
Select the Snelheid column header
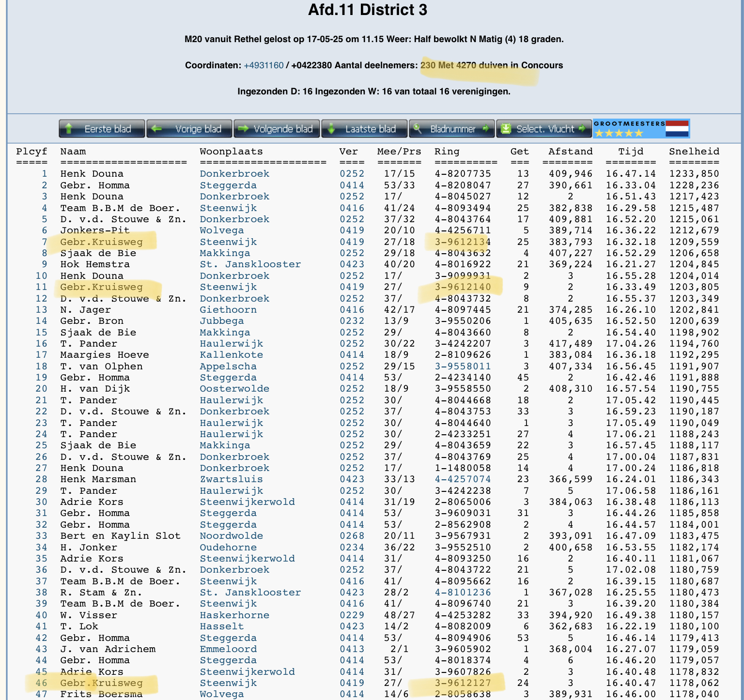coord(694,152)
